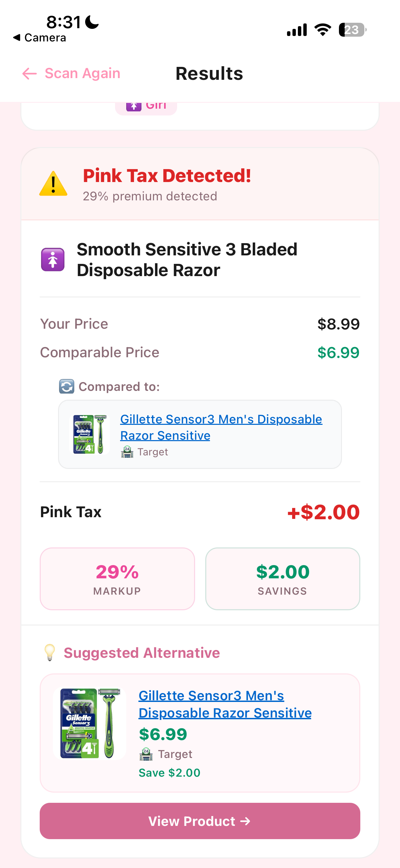Tap the large Gillette razor product image
The image size is (400, 868).
click(x=90, y=723)
